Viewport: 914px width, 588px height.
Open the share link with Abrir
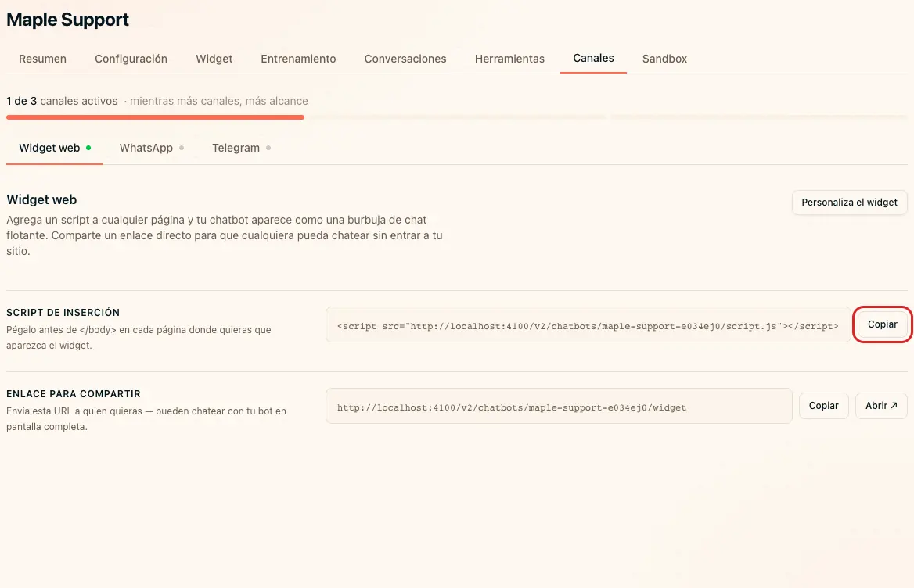pos(881,406)
